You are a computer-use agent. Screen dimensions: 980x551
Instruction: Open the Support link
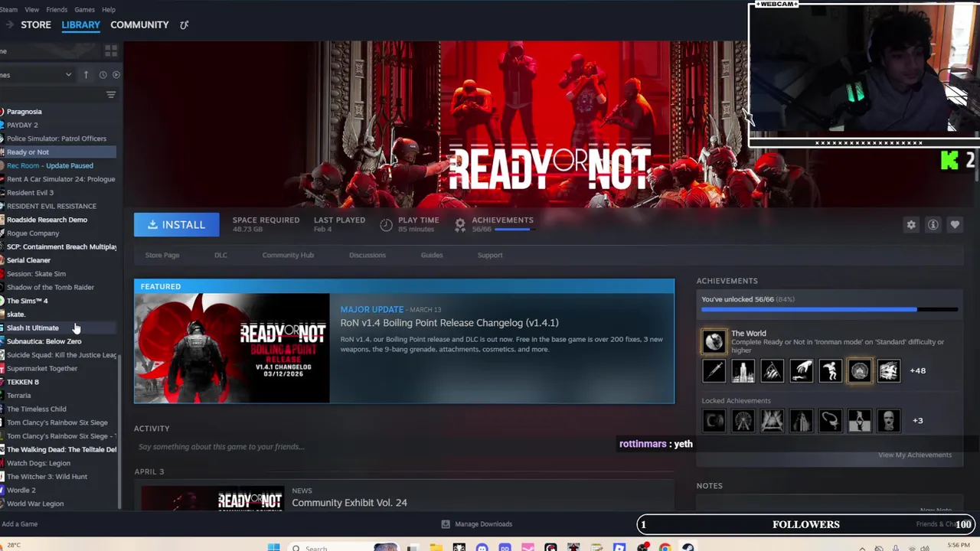tap(490, 255)
